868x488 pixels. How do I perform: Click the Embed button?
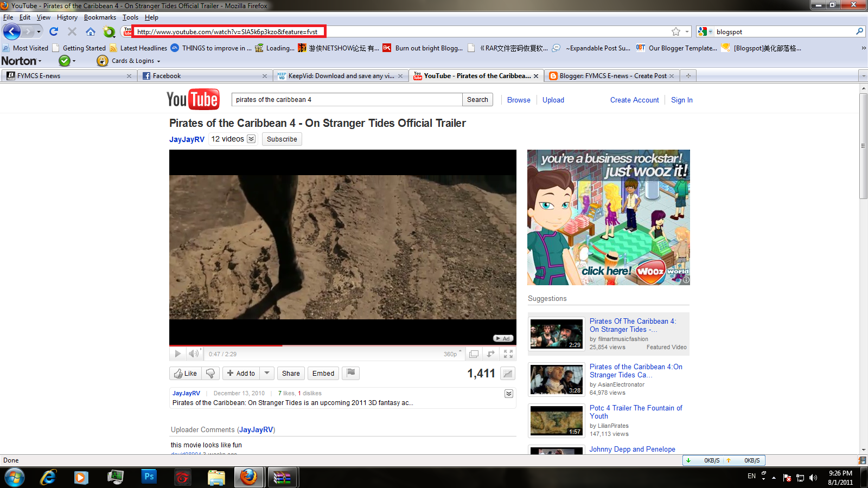(x=323, y=373)
